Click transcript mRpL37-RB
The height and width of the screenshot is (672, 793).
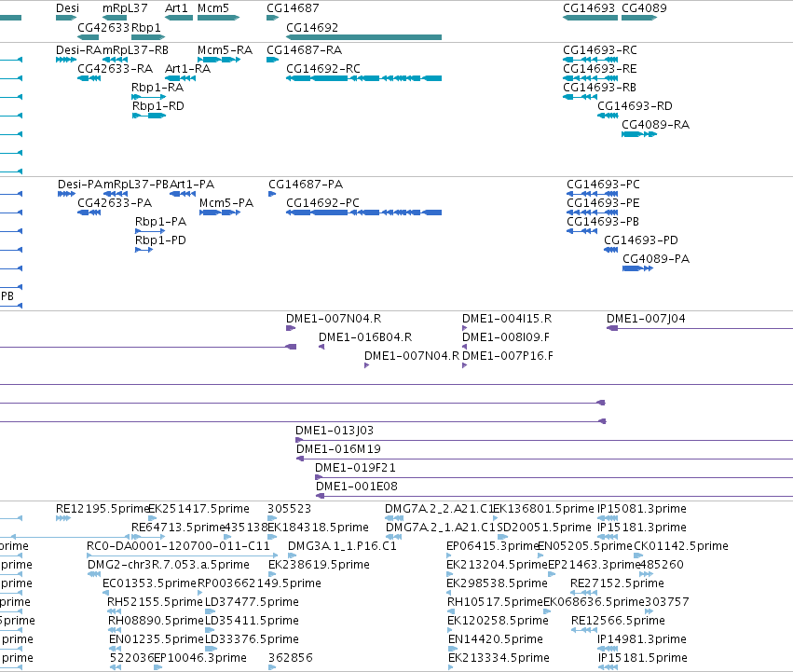(135, 50)
